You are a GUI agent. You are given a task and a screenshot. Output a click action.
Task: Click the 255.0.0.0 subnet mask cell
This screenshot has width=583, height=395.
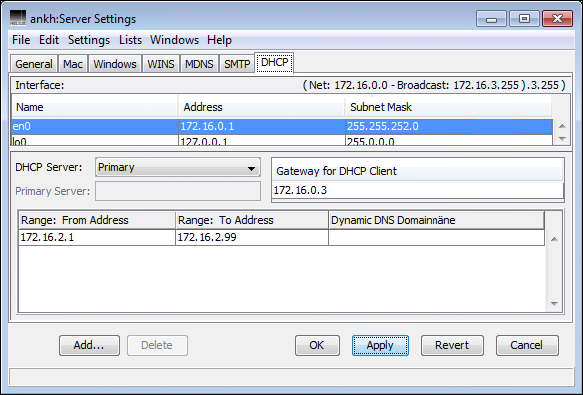[449, 141]
